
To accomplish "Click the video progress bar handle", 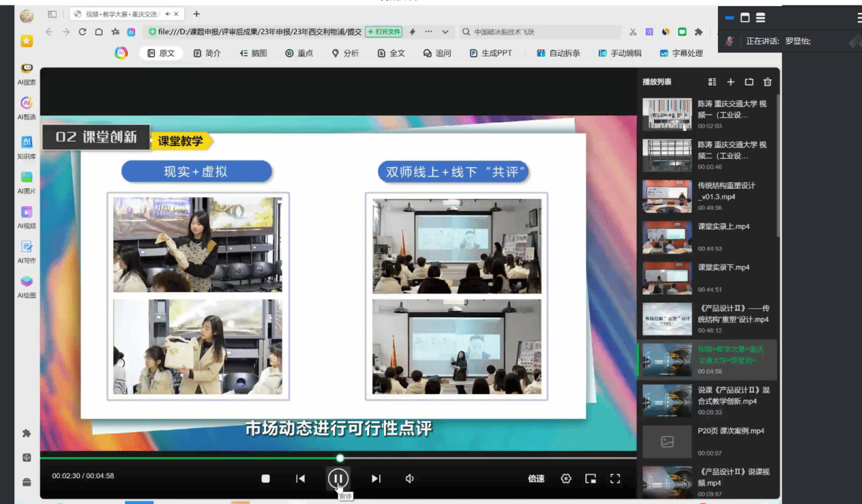I will [x=340, y=458].
